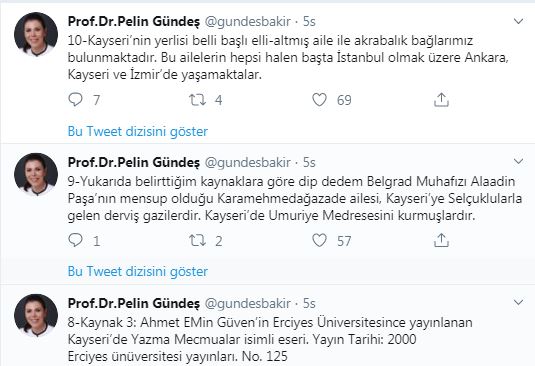Show the thread under the second tweet
The width and height of the screenshot is (535, 366).
click(x=138, y=272)
